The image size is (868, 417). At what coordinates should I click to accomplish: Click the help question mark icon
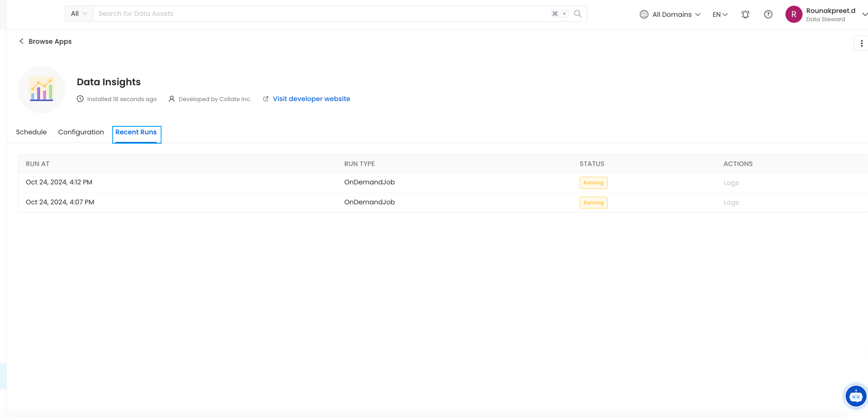coord(768,14)
